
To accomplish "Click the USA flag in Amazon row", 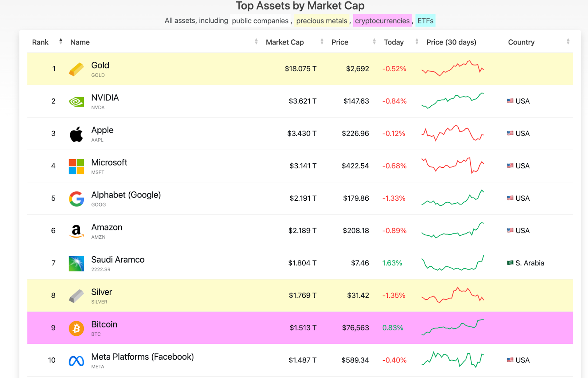I will pyautogui.click(x=510, y=230).
